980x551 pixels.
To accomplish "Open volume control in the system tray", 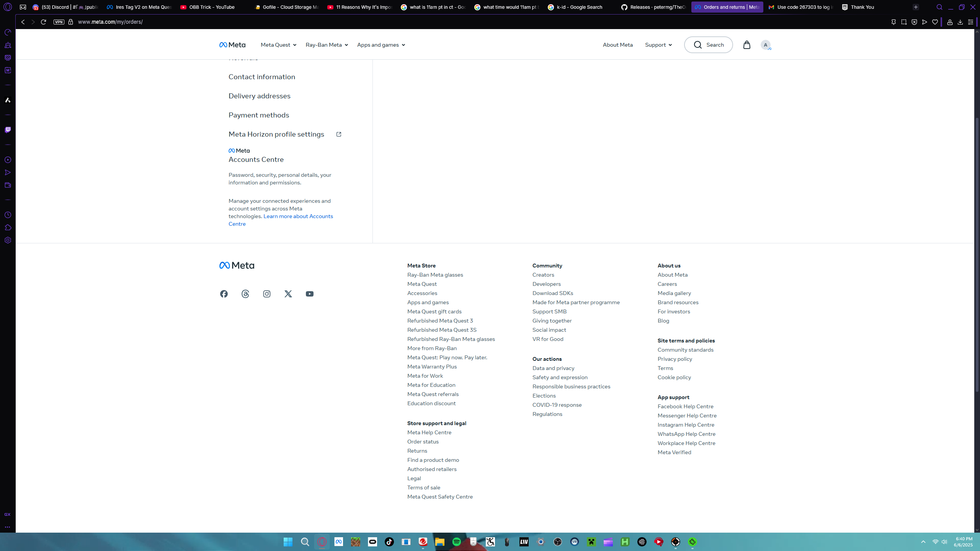I will (944, 542).
